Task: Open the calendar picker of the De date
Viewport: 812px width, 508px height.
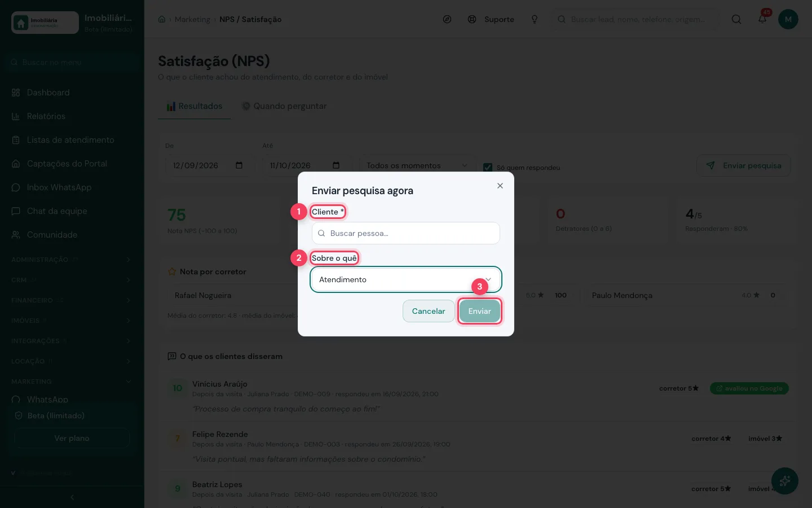Action: coord(239,165)
